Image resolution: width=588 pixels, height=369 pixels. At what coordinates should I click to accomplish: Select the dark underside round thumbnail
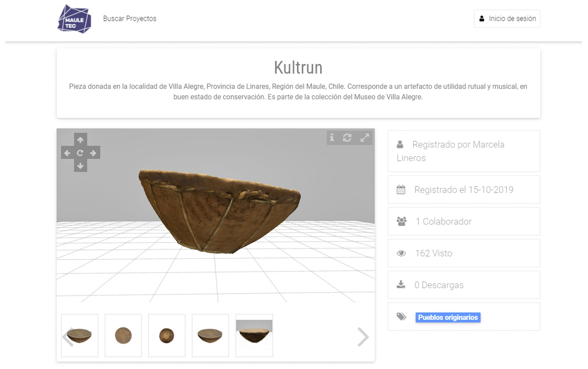tap(167, 335)
